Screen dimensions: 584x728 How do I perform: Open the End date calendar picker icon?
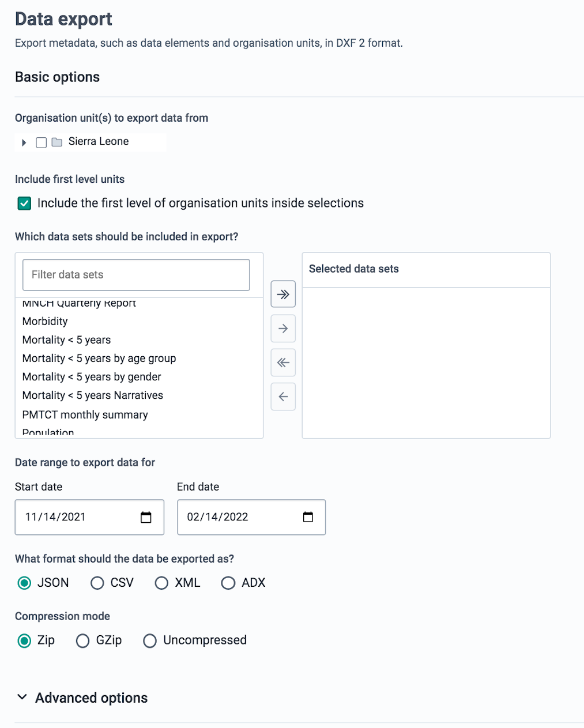[x=308, y=517]
